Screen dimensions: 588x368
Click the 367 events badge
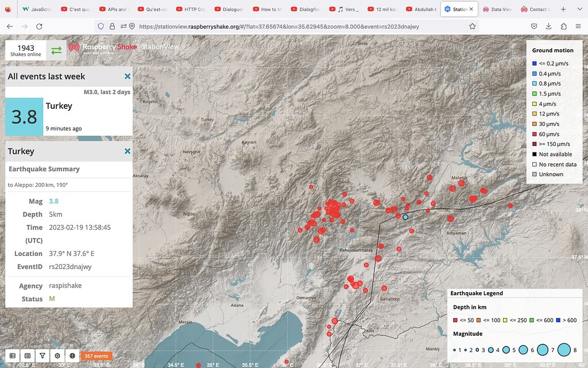[96, 356]
